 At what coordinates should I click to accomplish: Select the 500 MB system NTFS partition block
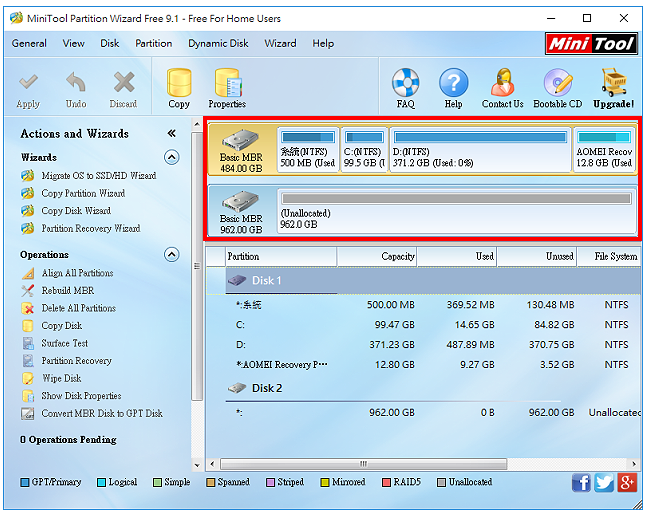[308, 150]
